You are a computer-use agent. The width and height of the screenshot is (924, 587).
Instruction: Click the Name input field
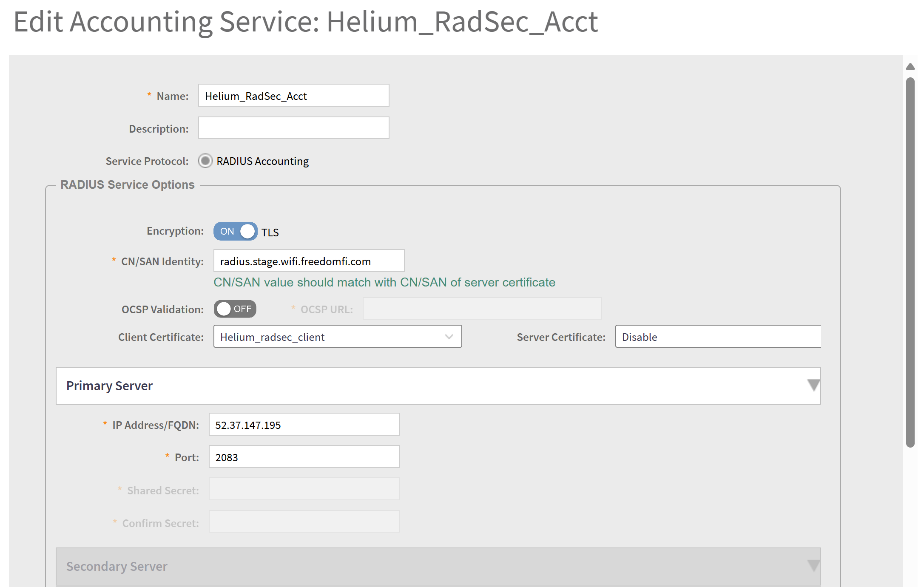pos(293,96)
